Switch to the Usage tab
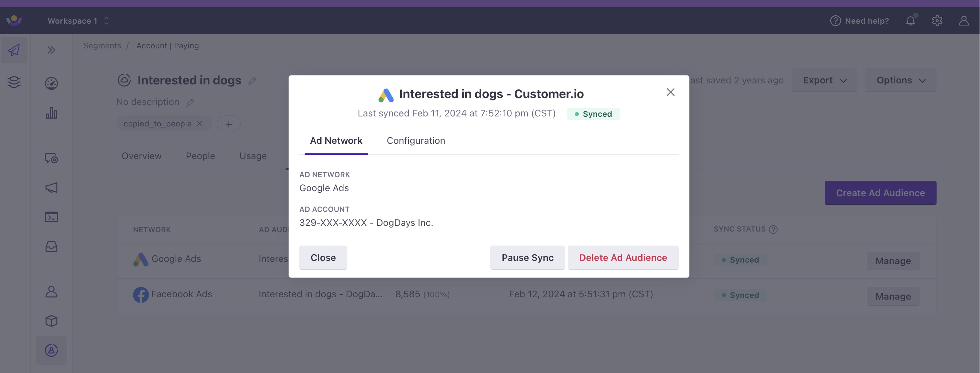Screen dimensions: 980x373 [253, 156]
